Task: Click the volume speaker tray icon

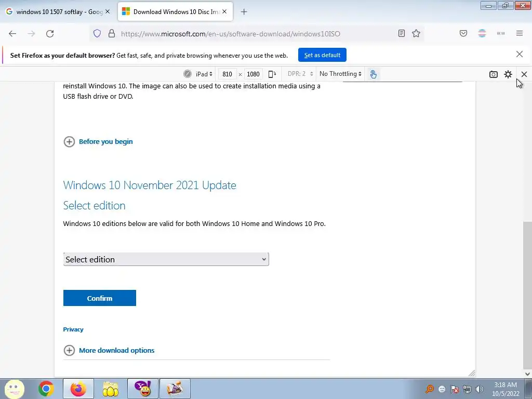Action: click(480, 389)
